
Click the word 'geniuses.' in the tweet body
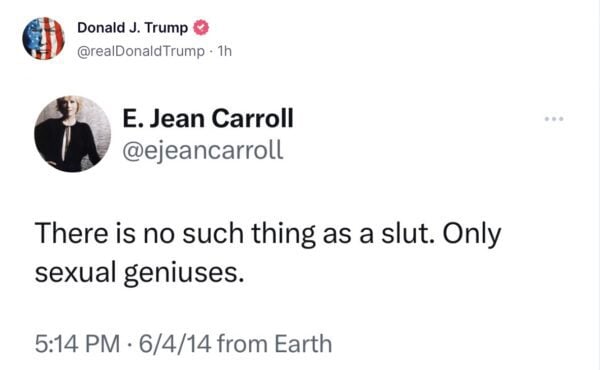pos(184,274)
